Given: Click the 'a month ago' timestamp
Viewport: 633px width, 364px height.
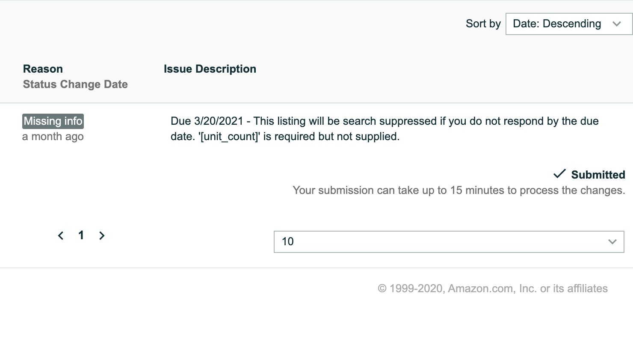Looking at the screenshot, I should point(53,137).
